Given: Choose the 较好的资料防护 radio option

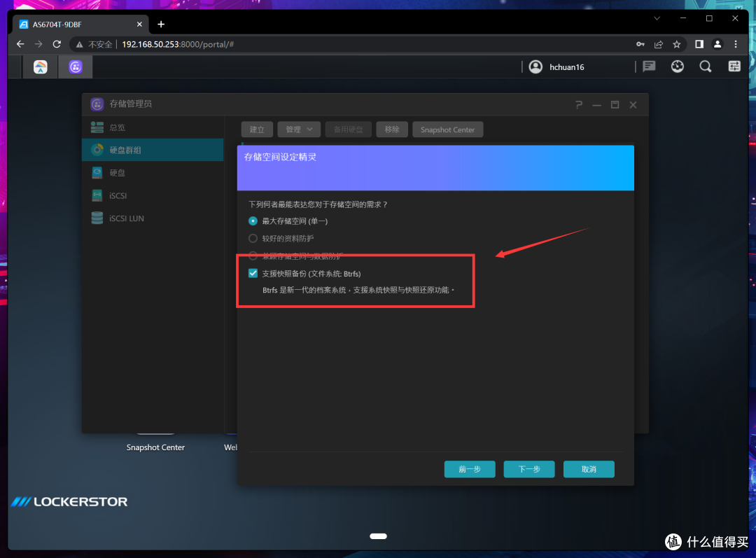Looking at the screenshot, I should click(x=253, y=238).
